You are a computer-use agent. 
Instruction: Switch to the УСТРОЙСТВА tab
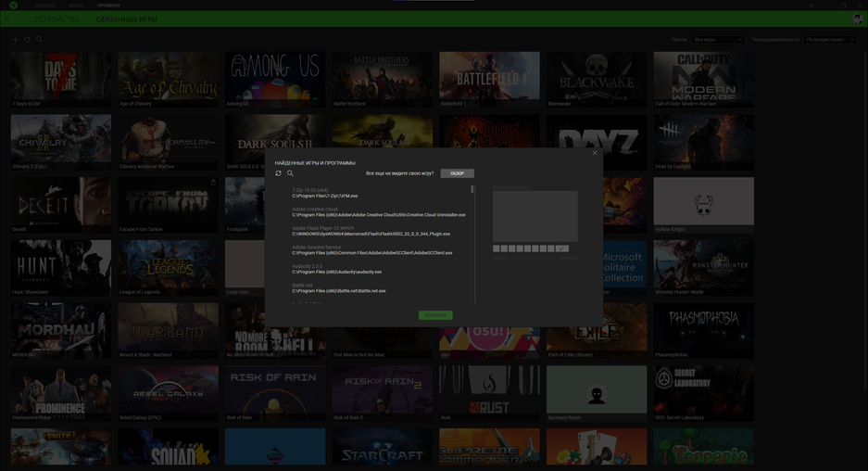pyautogui.click(x=57, y=19)
